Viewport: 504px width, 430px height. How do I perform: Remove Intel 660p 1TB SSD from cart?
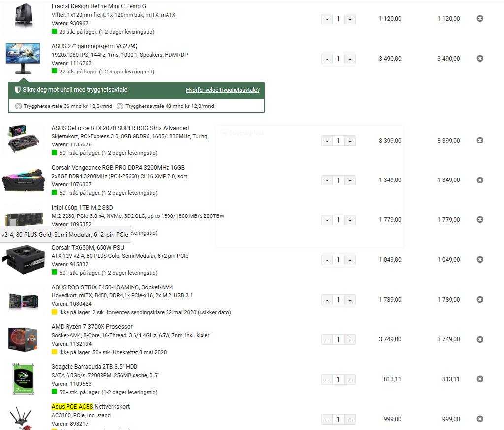(480, 219)
